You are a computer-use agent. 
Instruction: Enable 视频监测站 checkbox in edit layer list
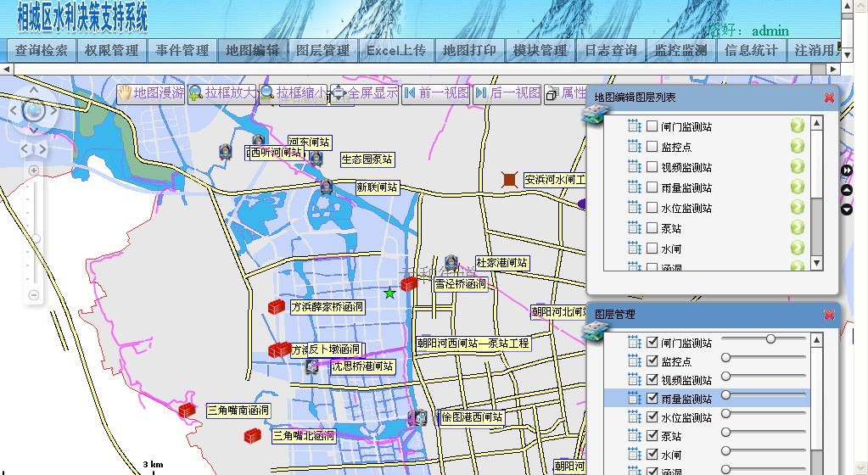click(652, 167)
